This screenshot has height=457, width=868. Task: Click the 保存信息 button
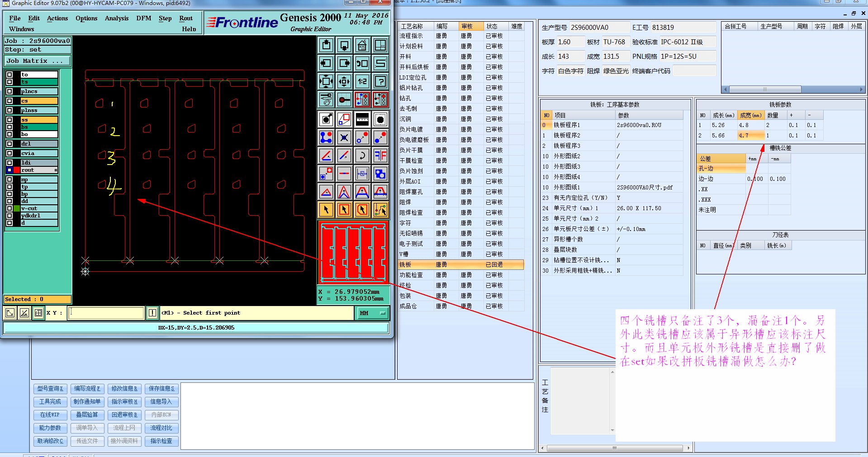click(162, 389)
